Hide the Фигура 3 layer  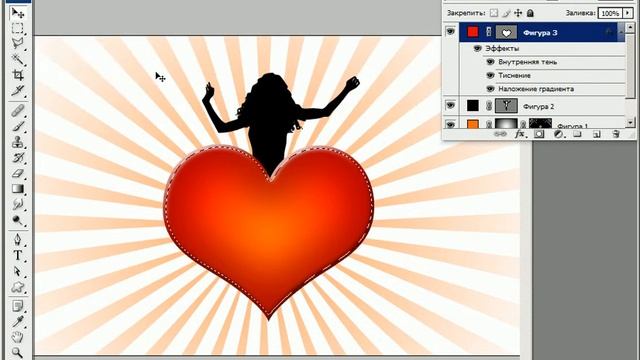[450, 31]
